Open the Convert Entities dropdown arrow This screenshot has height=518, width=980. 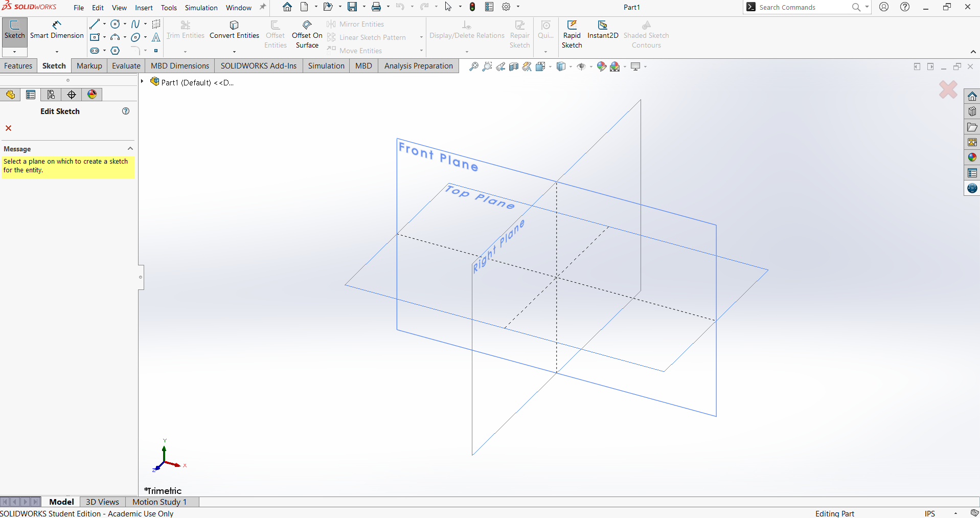[234, 52]
